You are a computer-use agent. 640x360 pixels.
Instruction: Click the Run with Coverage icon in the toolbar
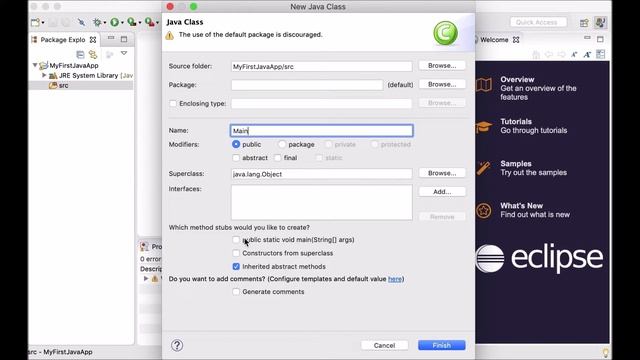[x=131, y=22]
